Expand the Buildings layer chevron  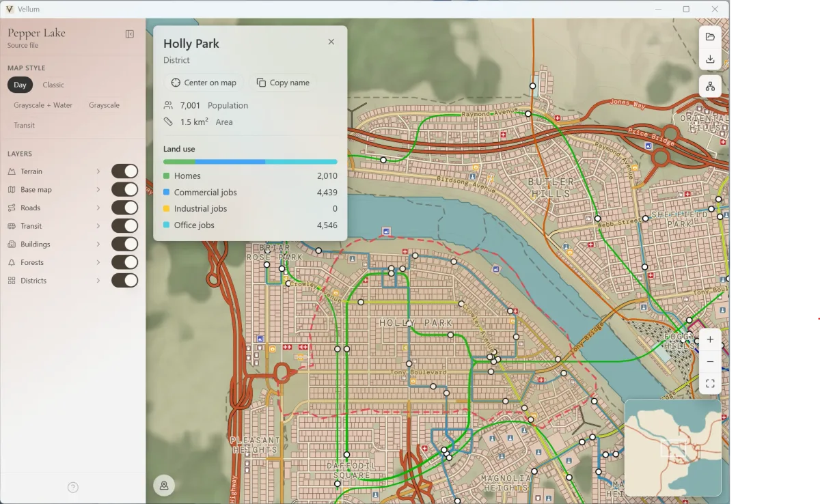click(98, 244)
